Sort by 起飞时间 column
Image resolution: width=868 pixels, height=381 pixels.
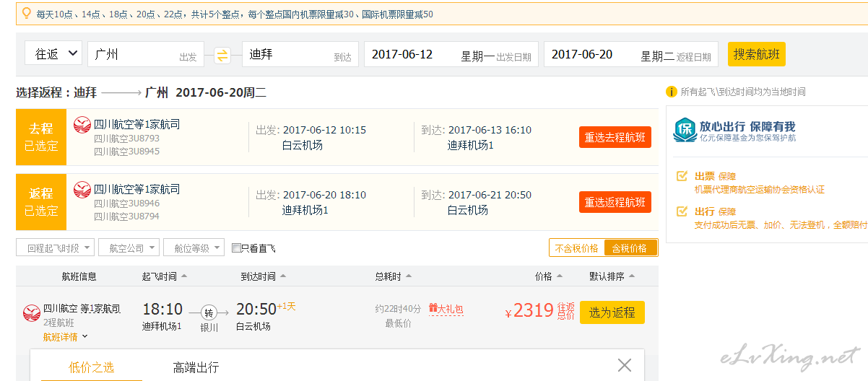(165, 276)
